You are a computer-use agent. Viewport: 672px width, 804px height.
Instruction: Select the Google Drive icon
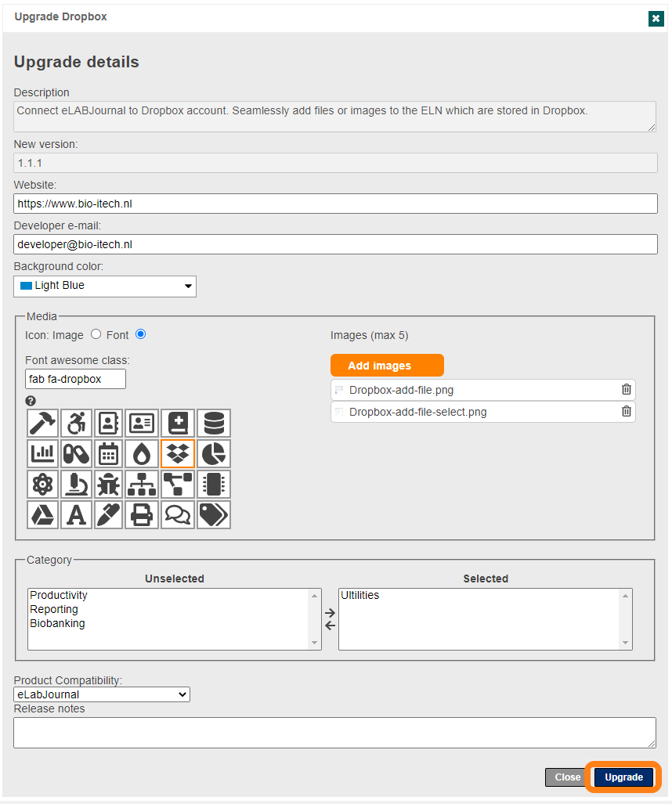click(x=42, y=514)
